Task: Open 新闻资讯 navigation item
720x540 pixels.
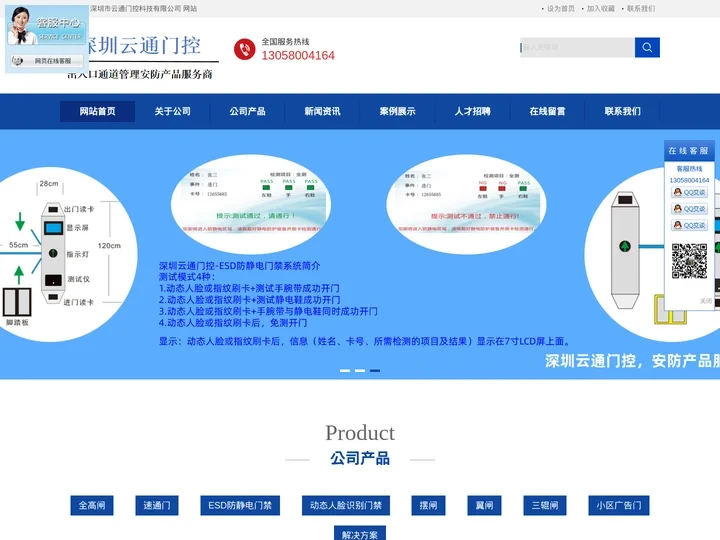Action: [322, 111]
